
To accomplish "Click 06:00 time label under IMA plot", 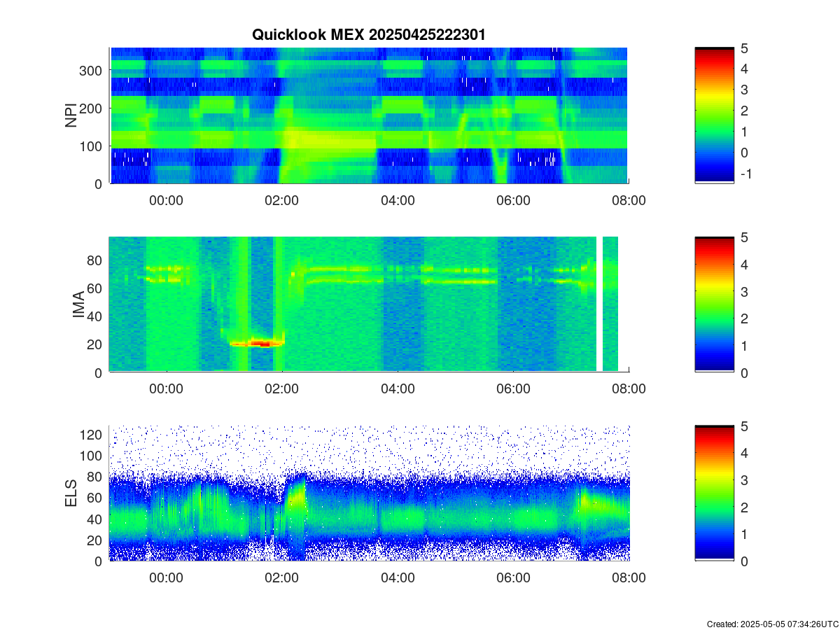I will click(513, 389).
